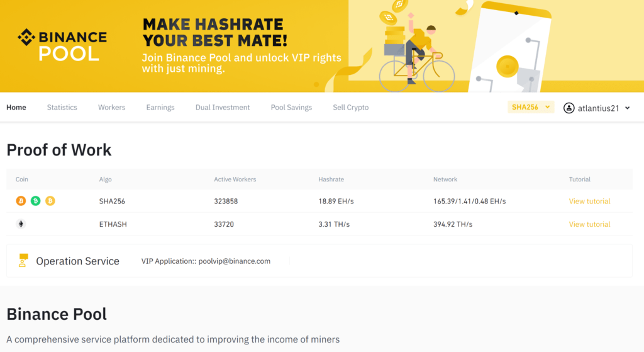Image resolution: width=644 pixels, height=352 pixels.
Task: Click the user avatar icon beside atlantius21
Action: pyautogui.click(x=569, y=108)
